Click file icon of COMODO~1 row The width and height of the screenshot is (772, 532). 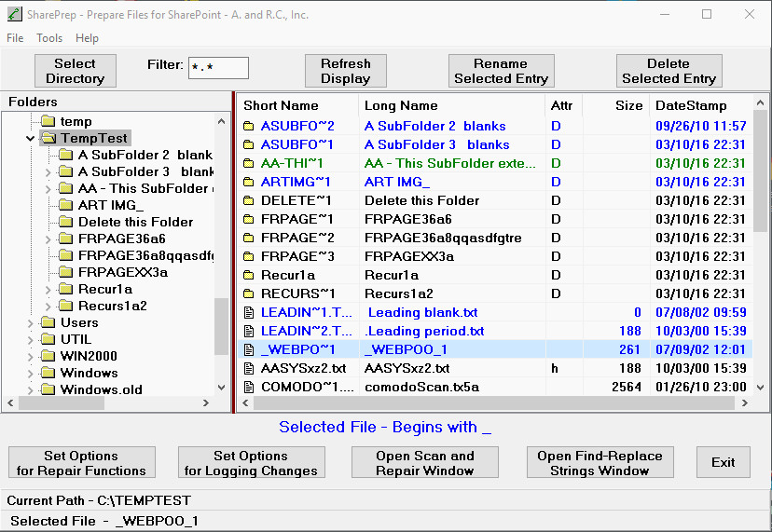[249, 388]
